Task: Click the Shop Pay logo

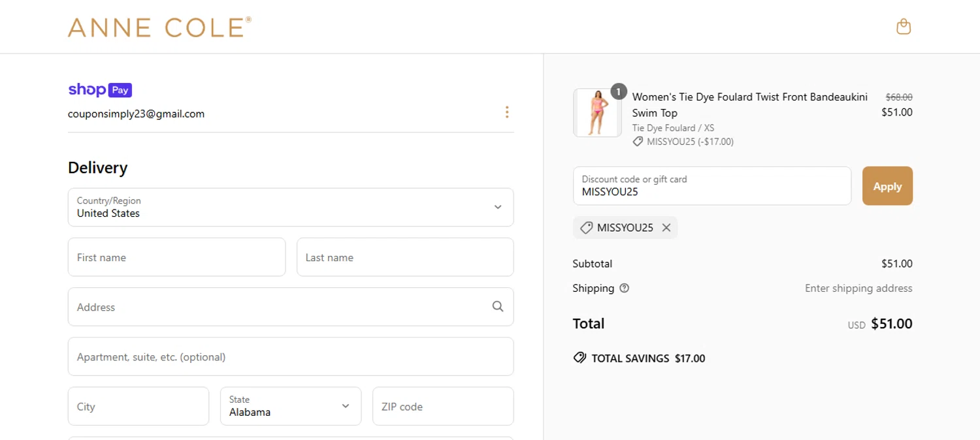Action: click(x=100, y=90)
